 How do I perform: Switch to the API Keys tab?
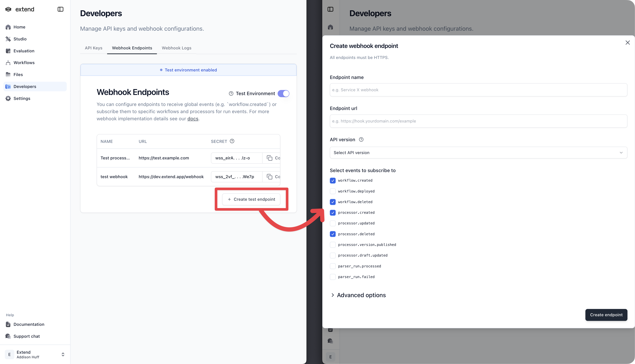coord(93,48)
